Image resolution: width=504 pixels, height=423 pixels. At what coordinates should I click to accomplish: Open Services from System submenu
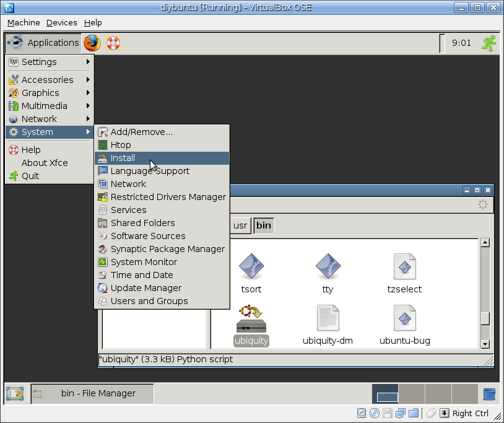point(162,210)
